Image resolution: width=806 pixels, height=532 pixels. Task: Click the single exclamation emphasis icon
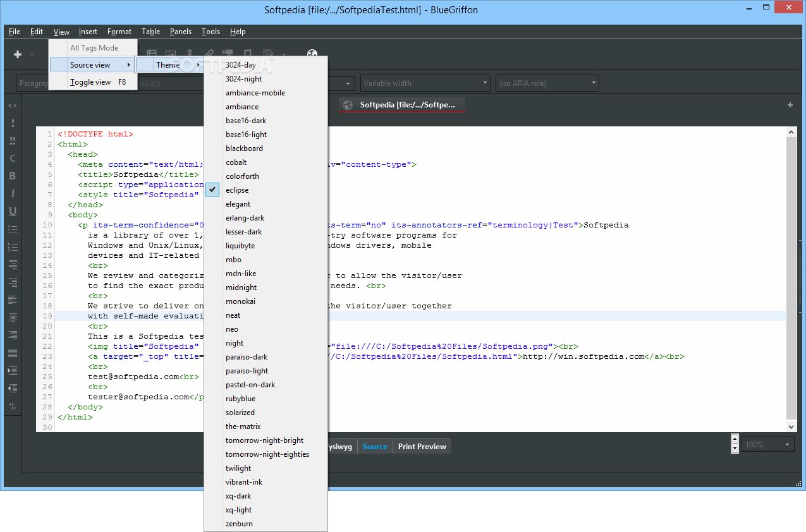[x=13, y=123]
